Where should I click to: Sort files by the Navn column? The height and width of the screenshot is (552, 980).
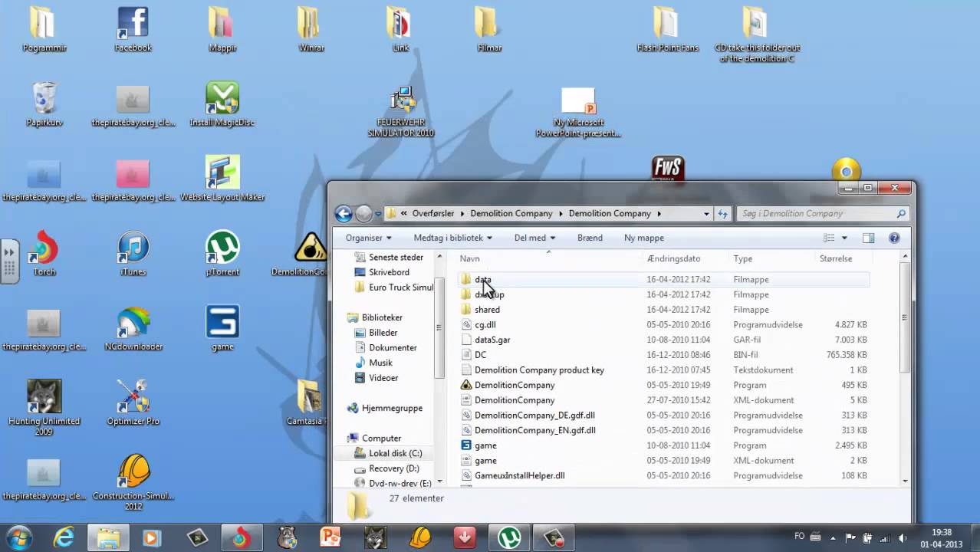click(548, 258)
